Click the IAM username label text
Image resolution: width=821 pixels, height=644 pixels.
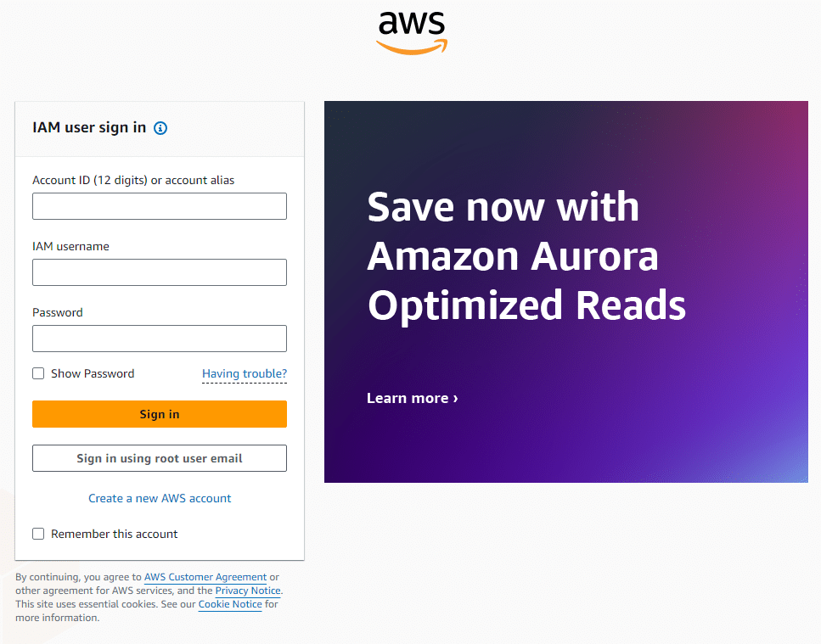(70, 246)
